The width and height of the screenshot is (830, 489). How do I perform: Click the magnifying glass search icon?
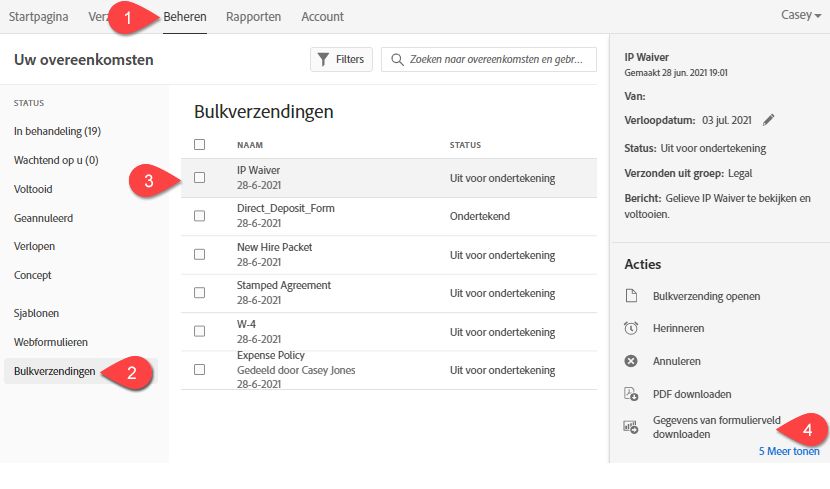[x=397, y=59]
